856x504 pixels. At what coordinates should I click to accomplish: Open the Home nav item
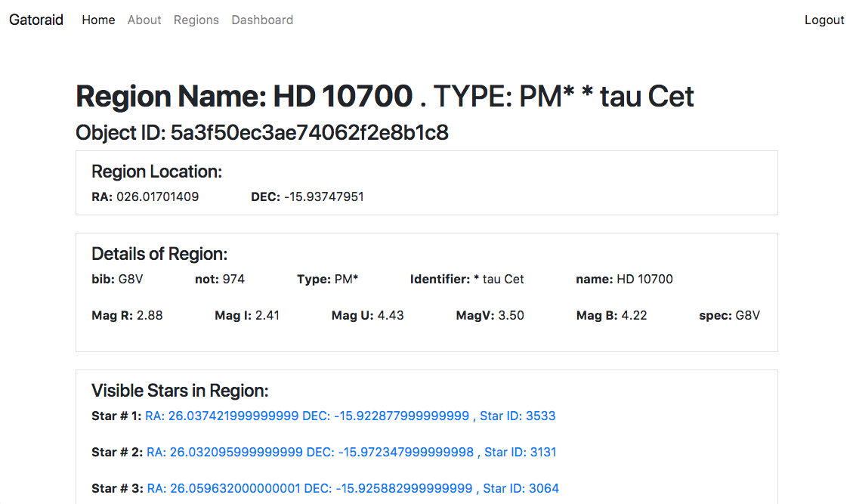98,20
